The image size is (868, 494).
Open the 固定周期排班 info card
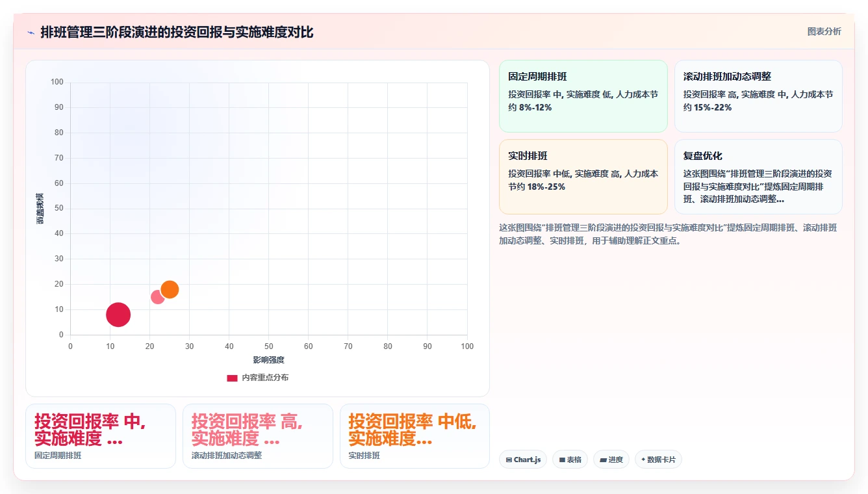pos(583,96)
